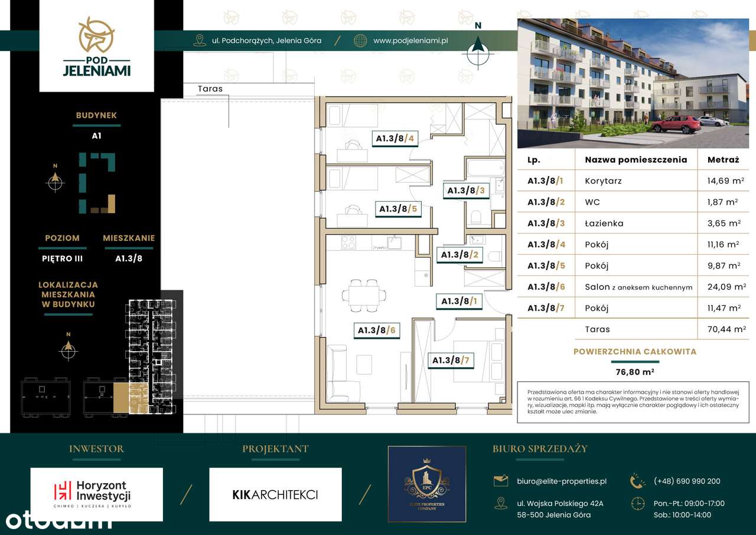Click the phone number (+48) 690 990 200
The height and width of the screenshot is (535, 756).
tap(687, 481)
